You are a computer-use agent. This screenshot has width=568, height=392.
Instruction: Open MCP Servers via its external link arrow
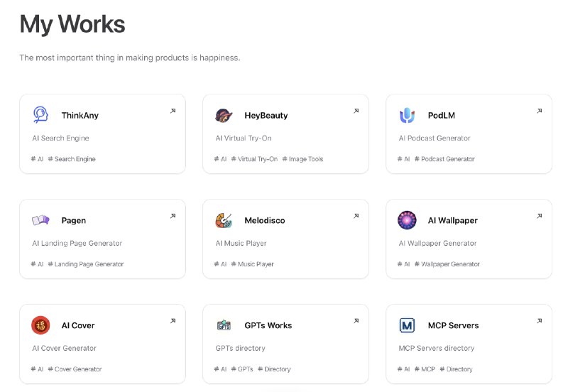coord(539,320)
